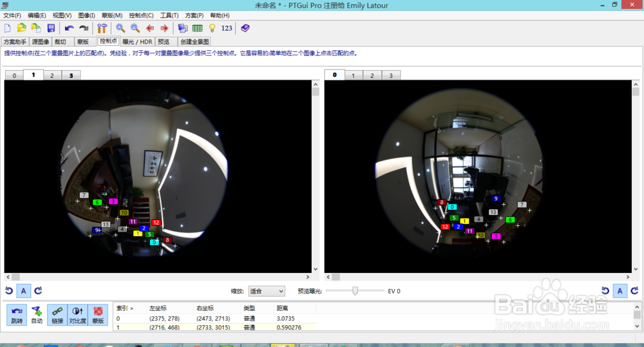
Task: Select image tab 2 in left pane
Action: [x=52, y=75]
